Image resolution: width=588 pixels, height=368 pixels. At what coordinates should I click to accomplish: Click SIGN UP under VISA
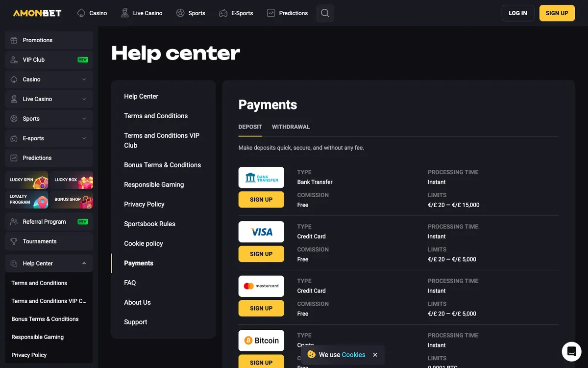click(x=261, y=254)
